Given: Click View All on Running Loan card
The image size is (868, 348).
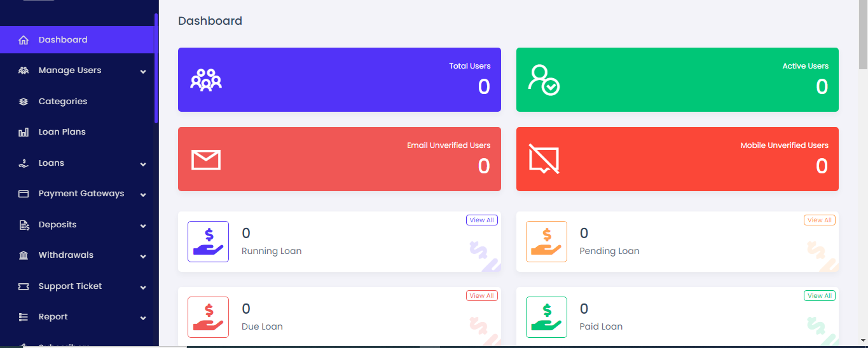Looking at the screenshot, I should pyautogui.click(x=481, y=220).
